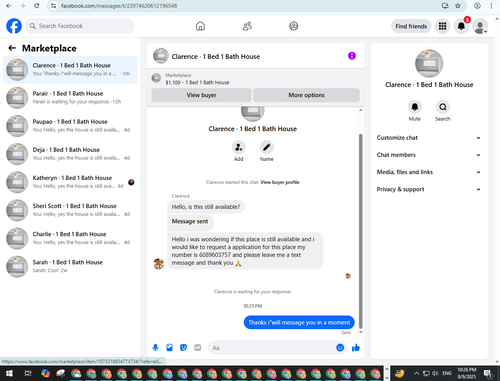Open the Copilot icon on taskbar

point(45,373)
